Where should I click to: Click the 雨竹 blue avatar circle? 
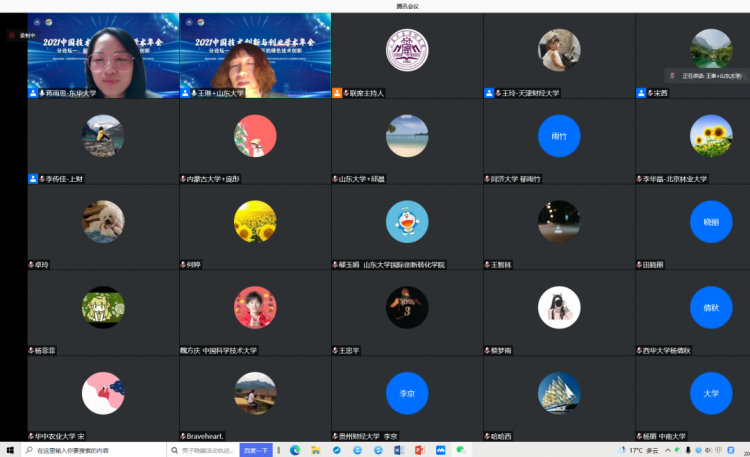point(559,136)
